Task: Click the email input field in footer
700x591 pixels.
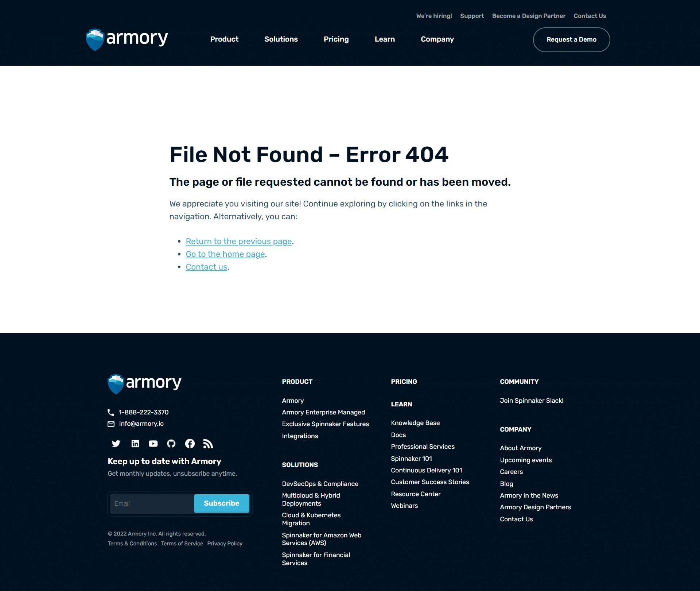Action: (151, 503)
